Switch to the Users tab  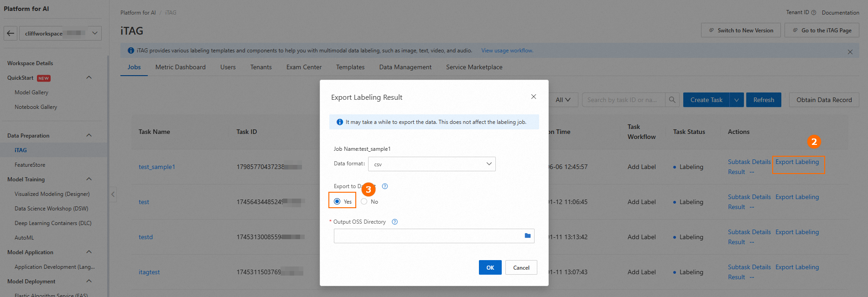tap(228, 67)
